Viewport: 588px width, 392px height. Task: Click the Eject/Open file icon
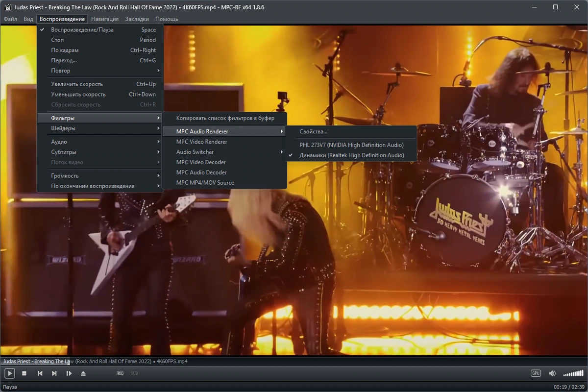(83, 373)
